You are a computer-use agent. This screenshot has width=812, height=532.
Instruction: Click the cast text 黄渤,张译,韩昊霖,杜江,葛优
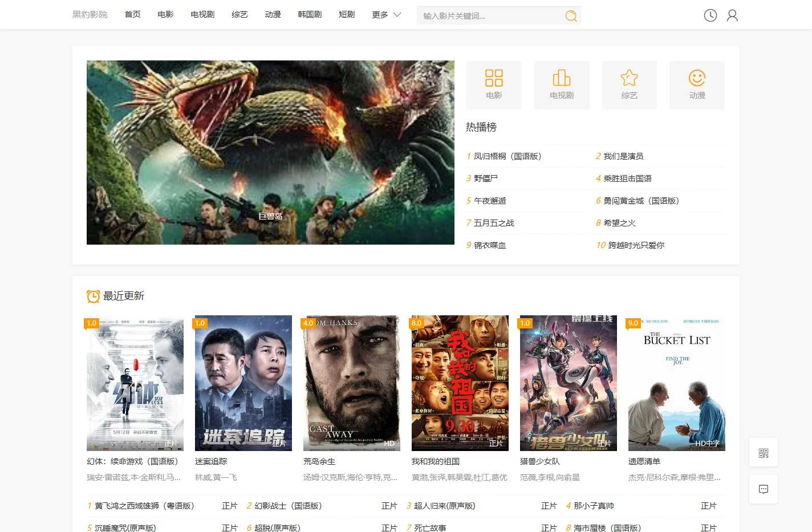[459, 477]
